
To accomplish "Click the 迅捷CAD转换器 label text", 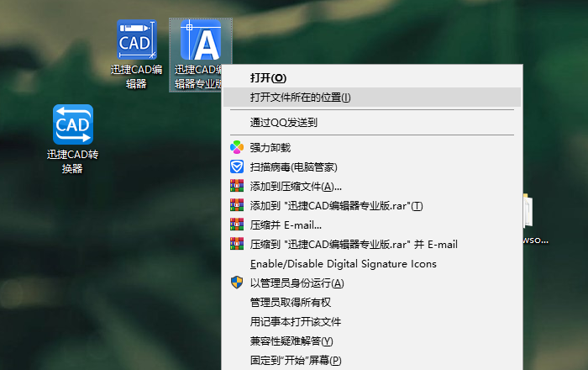I will [x=72, y=161].
